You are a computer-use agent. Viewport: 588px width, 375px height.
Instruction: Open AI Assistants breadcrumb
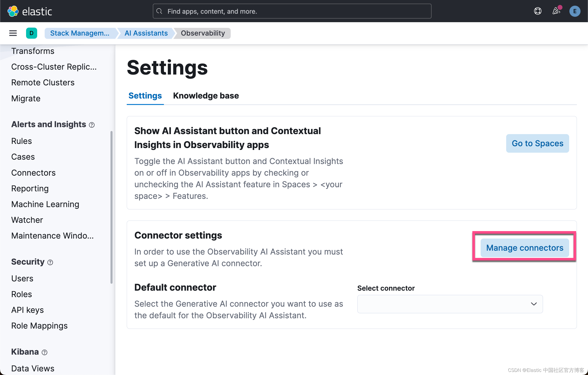pos(146,33)
